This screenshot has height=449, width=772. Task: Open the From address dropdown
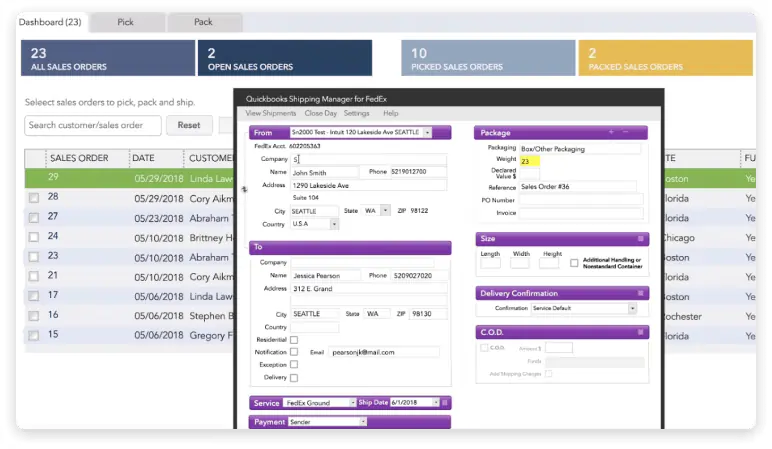(x=427, y=132)
